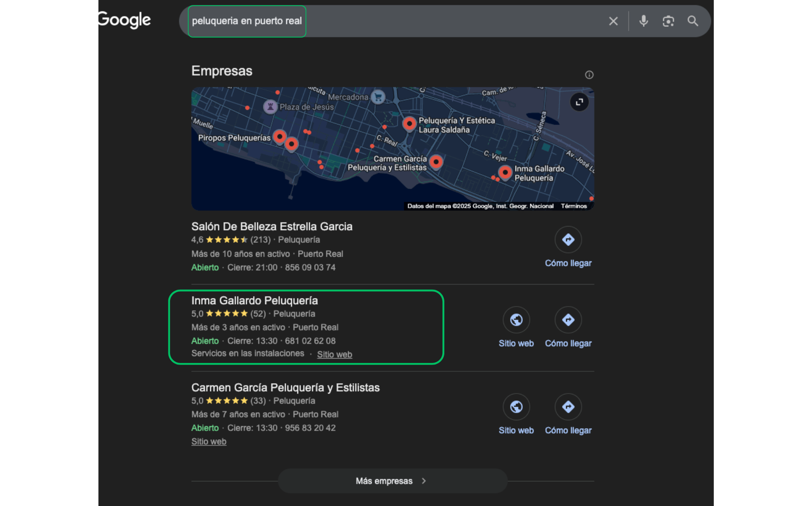Get directions icon for Carmen García Peluquería
This screenshot has height=506, width=812.
pyautogui.click(x=568, y=407)
